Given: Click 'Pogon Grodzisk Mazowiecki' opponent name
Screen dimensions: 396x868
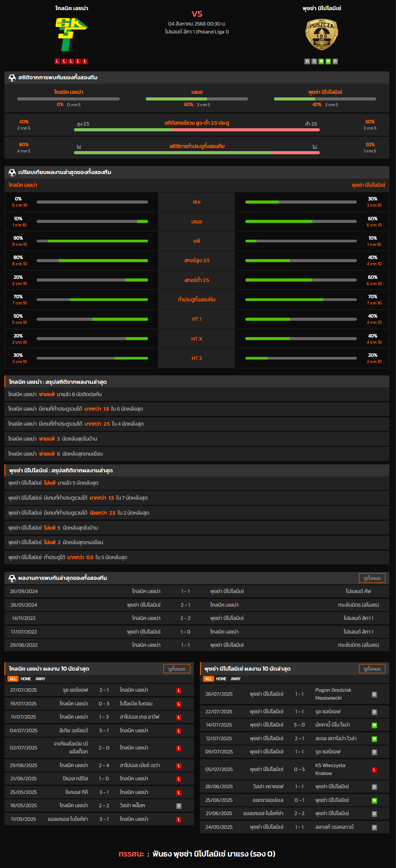Looking at the screenshot, I should coord(333,694).
